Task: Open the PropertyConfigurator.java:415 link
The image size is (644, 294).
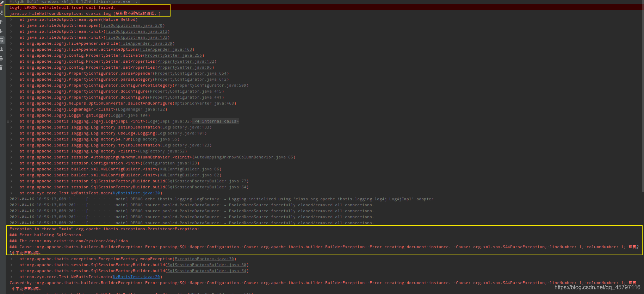Action: [x=186, y=92]
